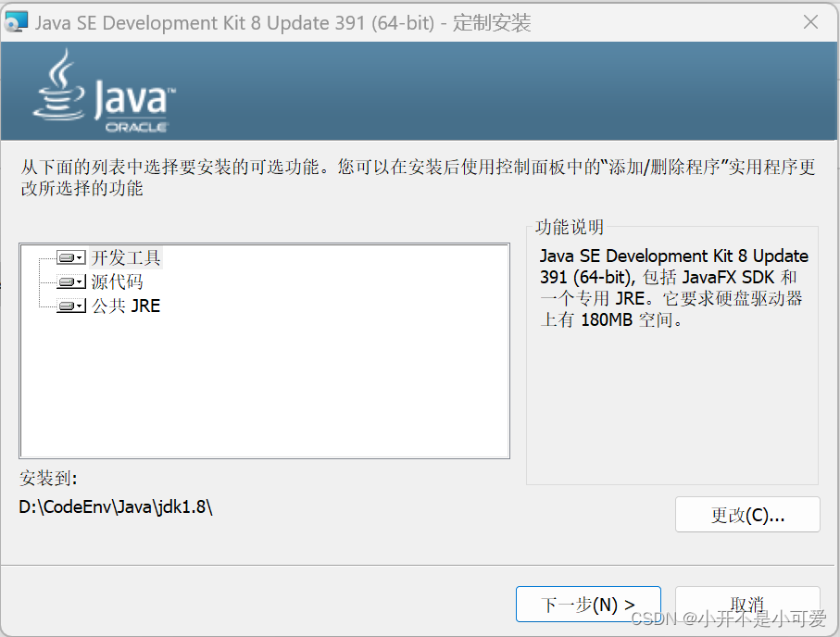
Task: Click the install path D:\CodeEnv\Java\jdk1.8\
Action: pos(117,507)
